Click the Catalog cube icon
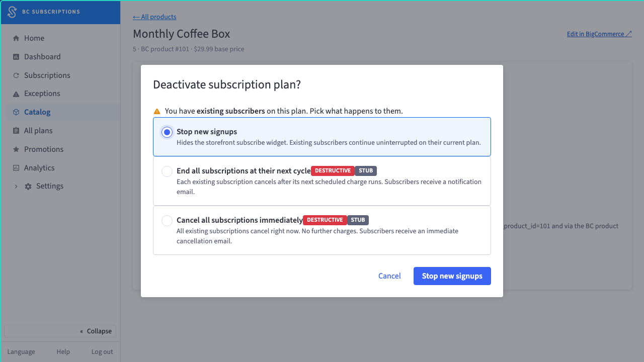The height and width of the screenshot is (362, 644). [x=16, y=112]
